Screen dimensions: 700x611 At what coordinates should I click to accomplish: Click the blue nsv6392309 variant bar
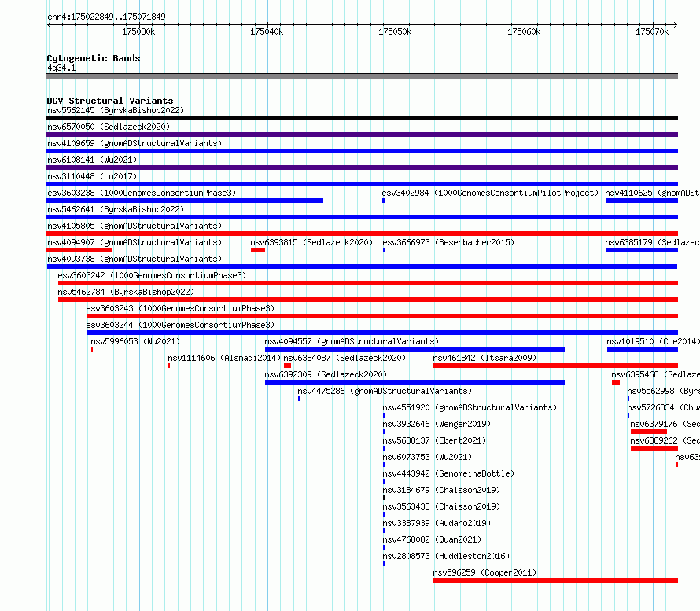[414, 382]
